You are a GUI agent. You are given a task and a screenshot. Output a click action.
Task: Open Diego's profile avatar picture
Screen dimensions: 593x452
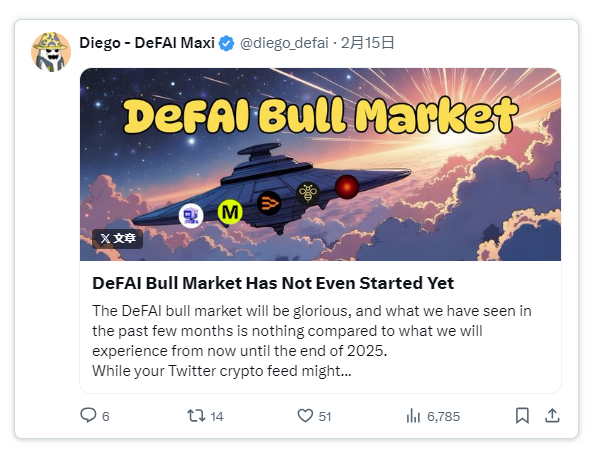(x=51, y=52)
